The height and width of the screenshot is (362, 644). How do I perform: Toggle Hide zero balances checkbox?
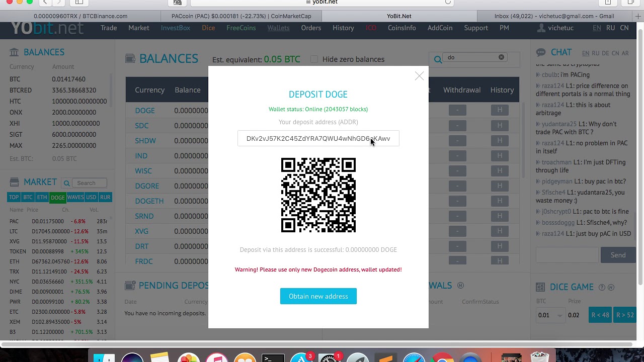(314, 59)
